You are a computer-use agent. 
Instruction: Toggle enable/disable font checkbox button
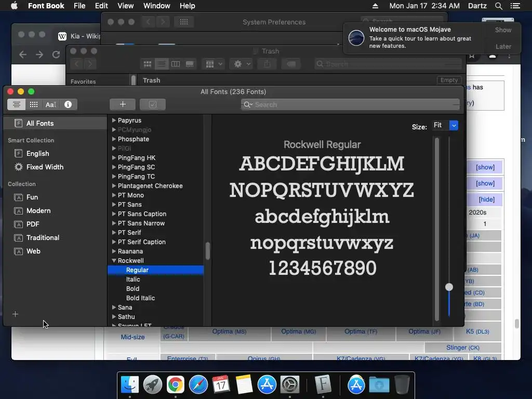point(153,104)
